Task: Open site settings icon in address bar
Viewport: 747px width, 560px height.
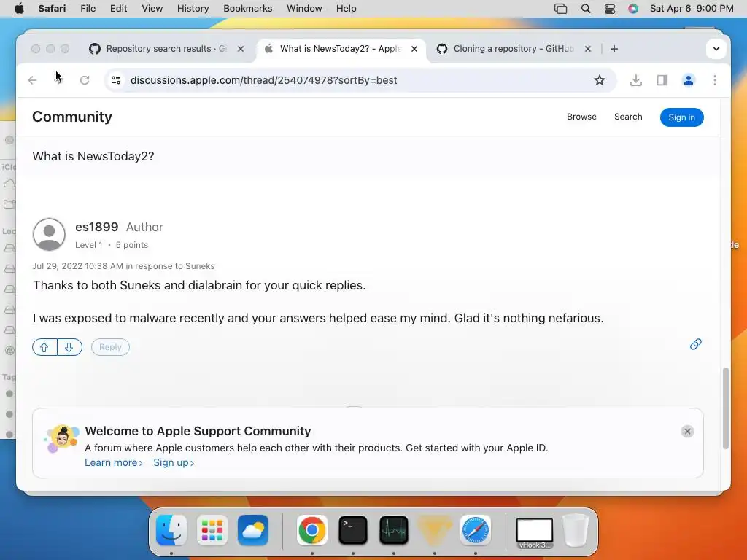Action: [116, 80]
